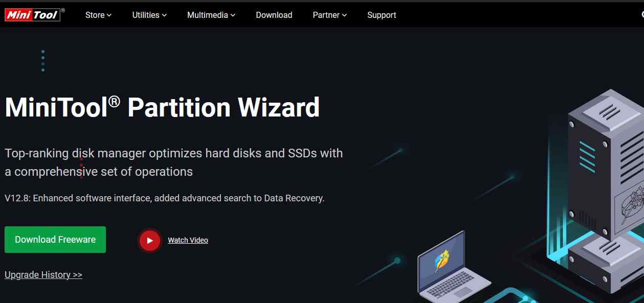Click the Top-ranking disk manager description
Viewport: 644px width, 303px height.
point(174,162)
